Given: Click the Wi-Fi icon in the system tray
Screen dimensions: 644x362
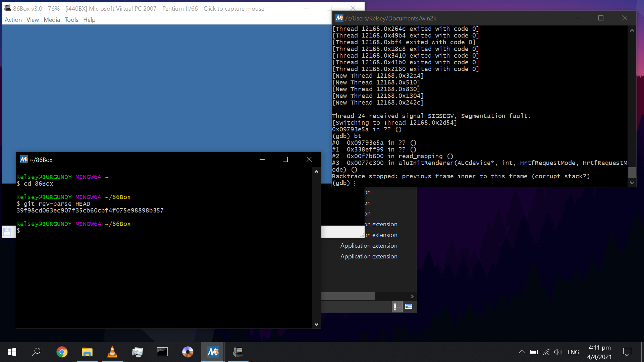Looking at the screenshot, I should coord(546,352).
